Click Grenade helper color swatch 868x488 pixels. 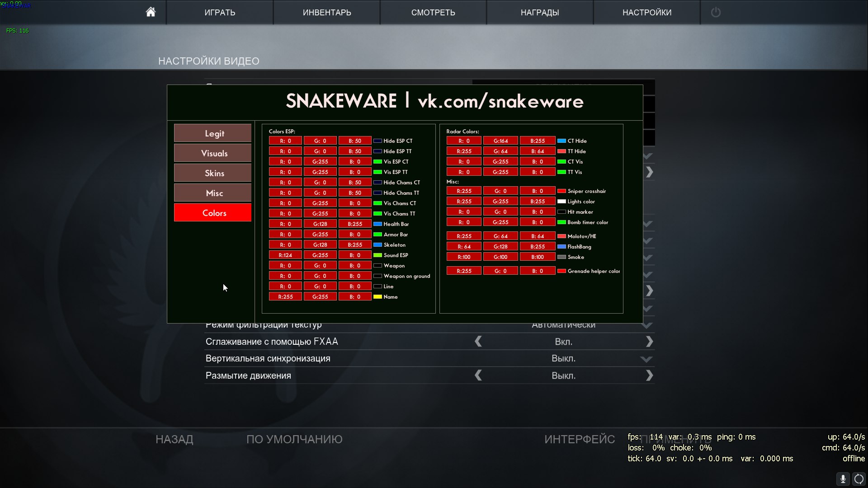click(561, 271)
